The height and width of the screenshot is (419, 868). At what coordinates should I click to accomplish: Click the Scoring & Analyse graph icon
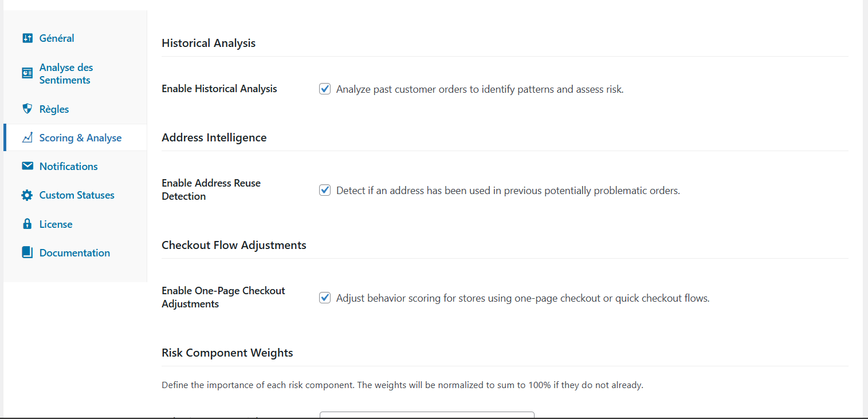tap(27, 137)
